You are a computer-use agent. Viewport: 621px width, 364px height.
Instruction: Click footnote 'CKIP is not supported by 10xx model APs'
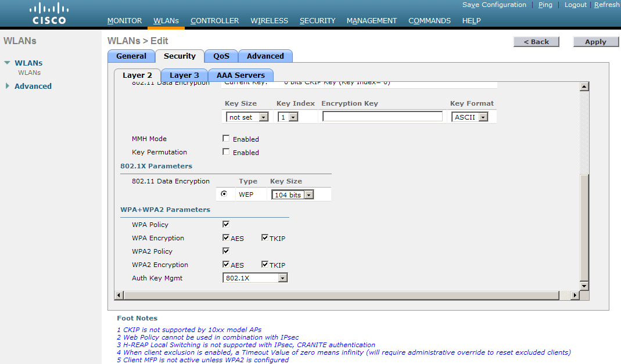point(189,330)
